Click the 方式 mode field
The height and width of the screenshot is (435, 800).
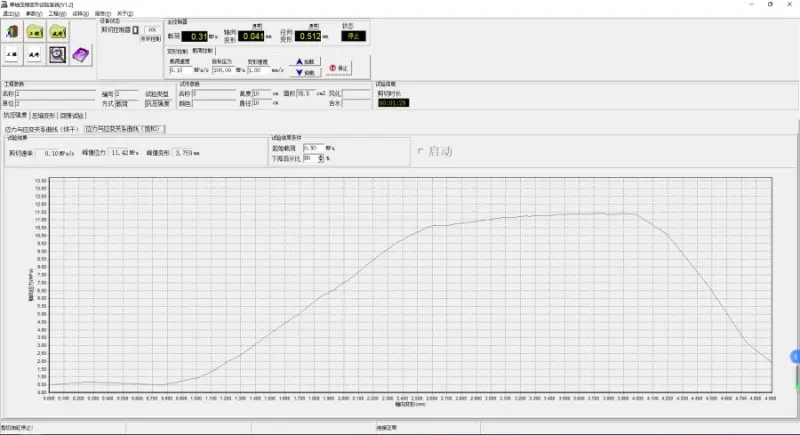[x=126, y=104]
